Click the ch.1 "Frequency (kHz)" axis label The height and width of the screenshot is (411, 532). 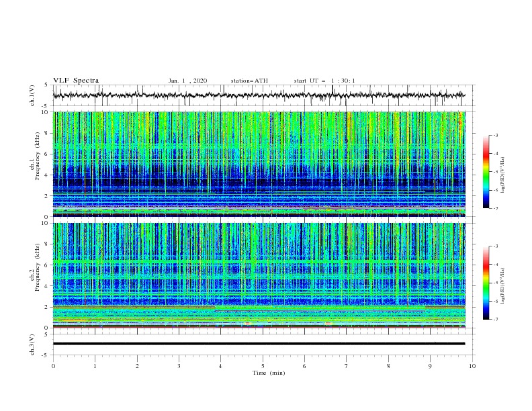pos(38,156)
